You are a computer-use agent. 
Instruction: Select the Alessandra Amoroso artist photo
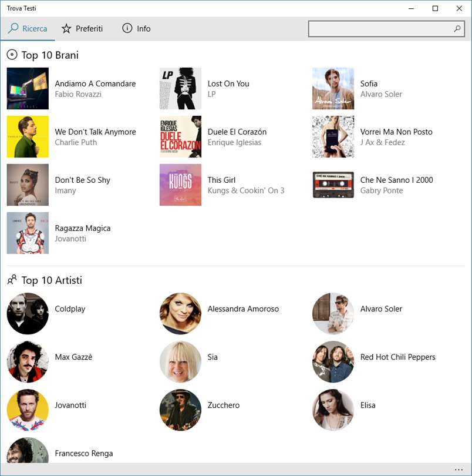click(x=180, y=314)
